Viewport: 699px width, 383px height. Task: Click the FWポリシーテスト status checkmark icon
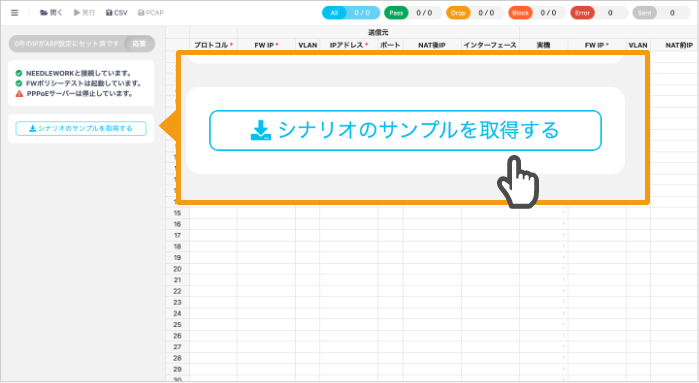19,83
